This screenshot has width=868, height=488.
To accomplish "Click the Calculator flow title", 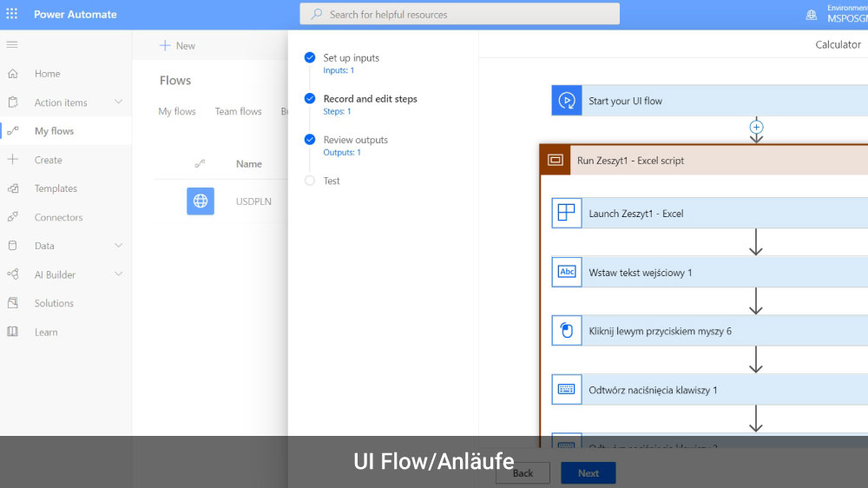I will 838,44.
